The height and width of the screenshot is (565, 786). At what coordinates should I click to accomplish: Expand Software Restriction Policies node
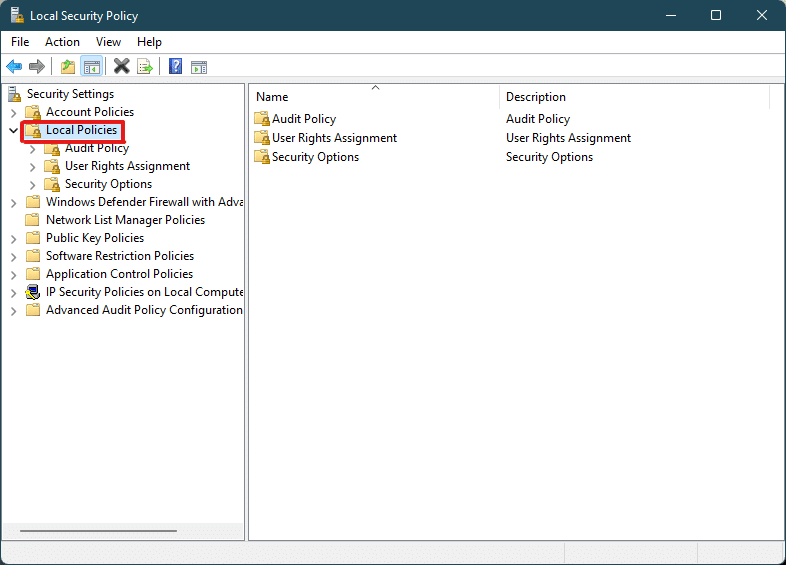14,257
